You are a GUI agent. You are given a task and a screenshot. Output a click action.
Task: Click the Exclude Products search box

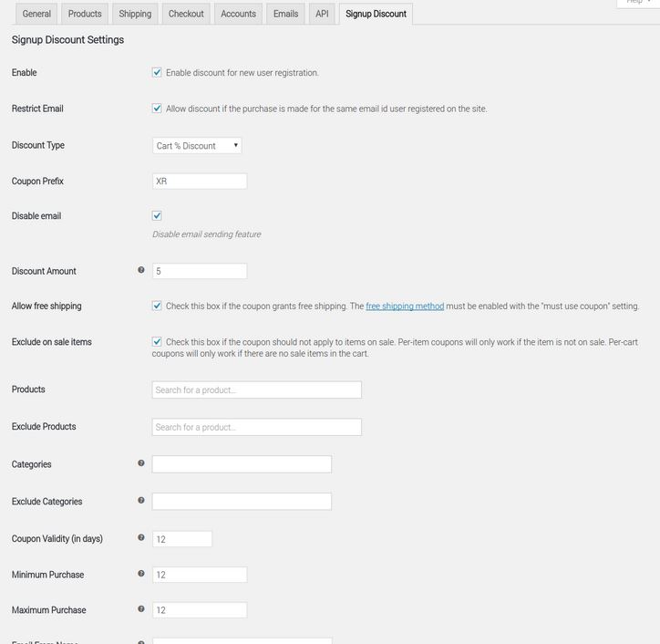pos(257,427)
